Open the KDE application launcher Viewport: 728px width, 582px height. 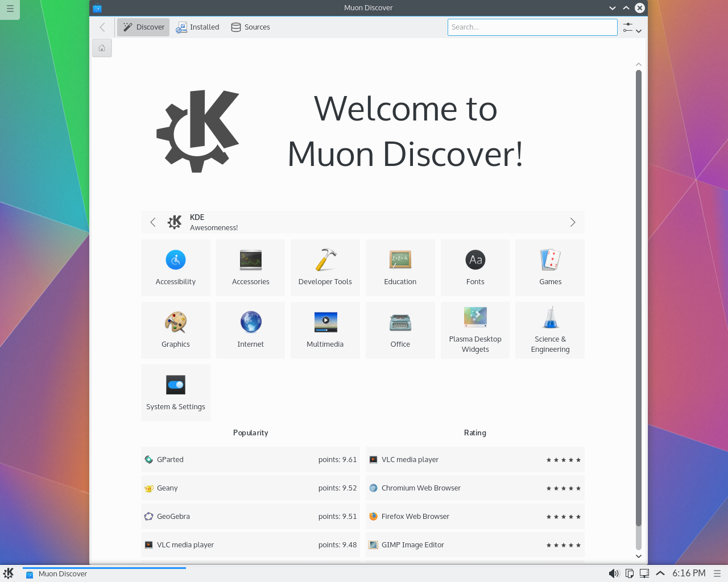pos(9,573)
